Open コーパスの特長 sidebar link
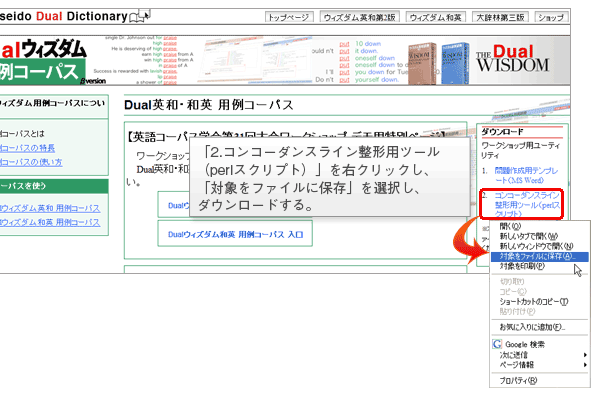 pos(28,148)
